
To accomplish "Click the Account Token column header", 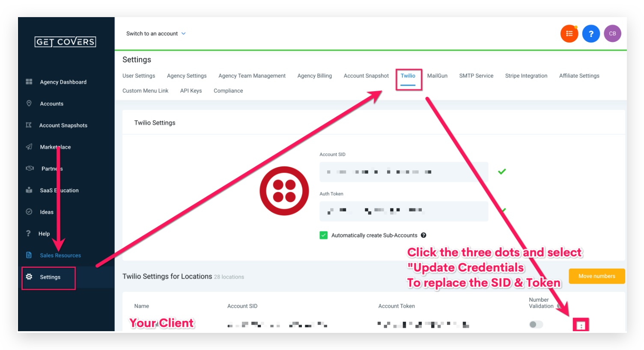I will coord(397,306).
